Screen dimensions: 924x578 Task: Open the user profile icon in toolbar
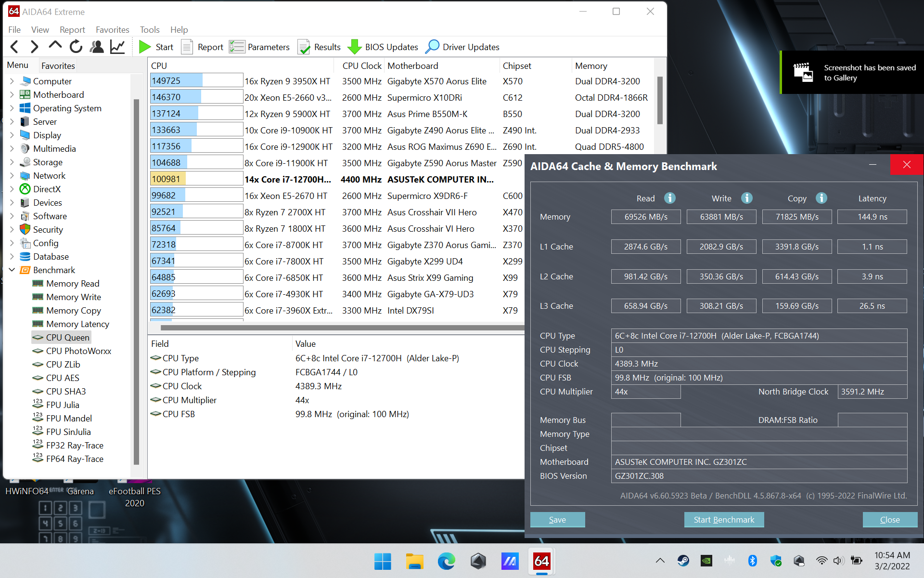(97, 47)
